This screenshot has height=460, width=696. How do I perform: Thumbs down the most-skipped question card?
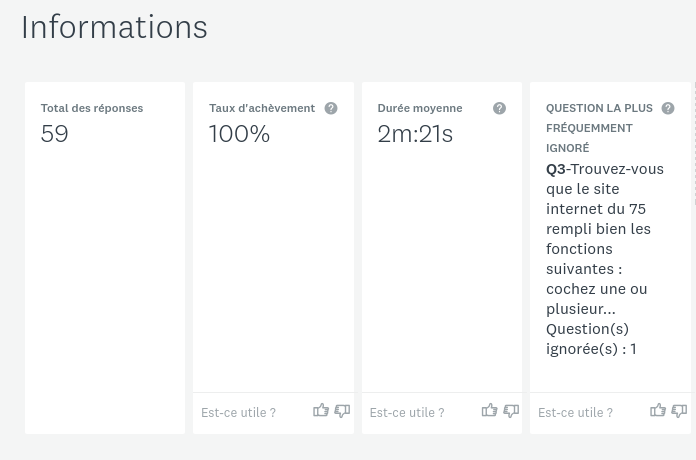point(679,411)
